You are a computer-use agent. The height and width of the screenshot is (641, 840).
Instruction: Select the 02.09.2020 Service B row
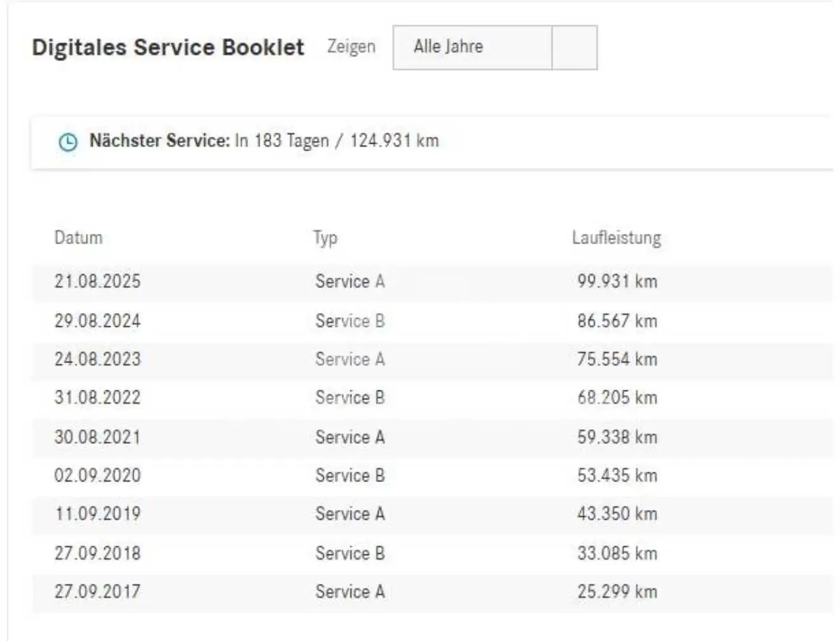point(432,476)
